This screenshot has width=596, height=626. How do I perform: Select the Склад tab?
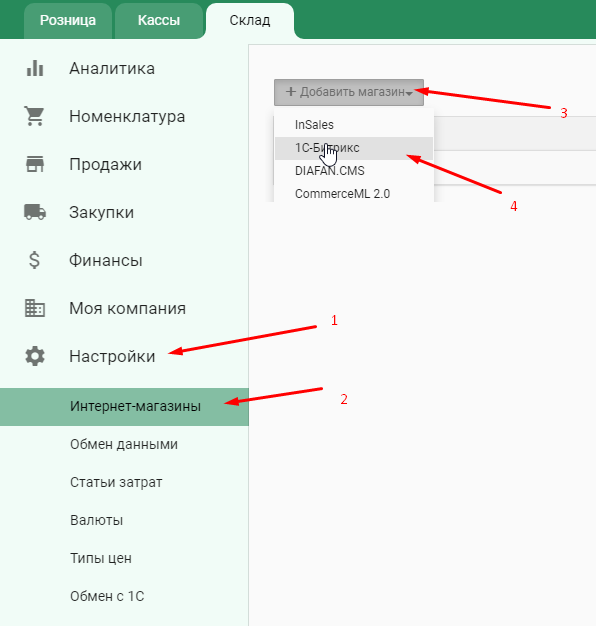pyautogui.click(x=250, y=21)
